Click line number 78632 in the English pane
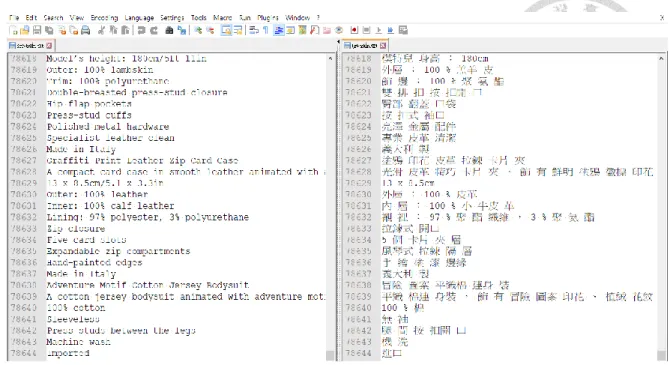Screen dimensions: 670x365 [24, 217]
